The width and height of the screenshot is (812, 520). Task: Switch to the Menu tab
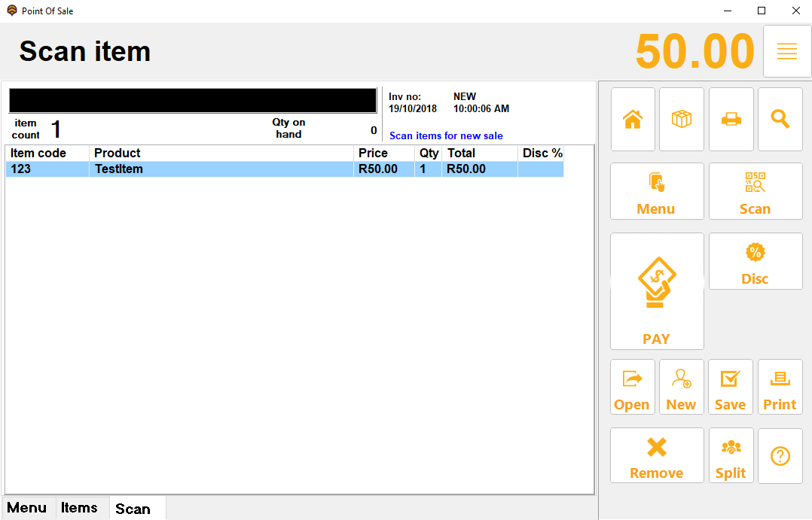click(27, 508)
